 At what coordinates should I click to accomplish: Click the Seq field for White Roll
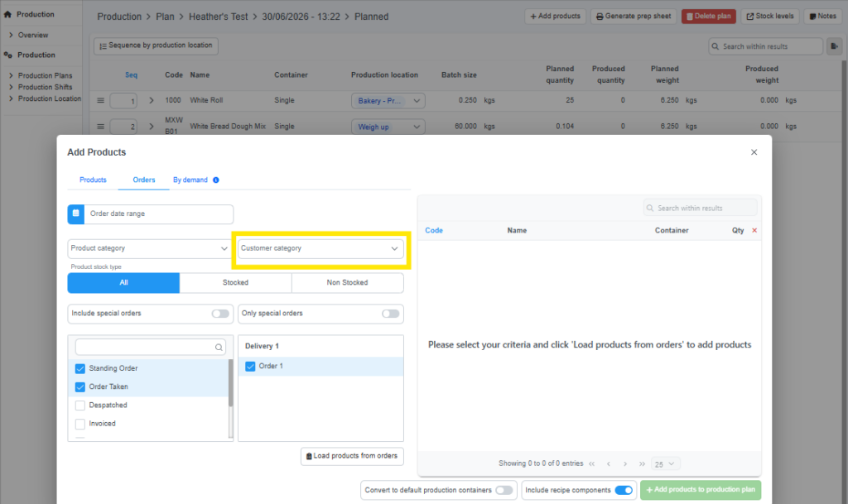click(123, 101)
